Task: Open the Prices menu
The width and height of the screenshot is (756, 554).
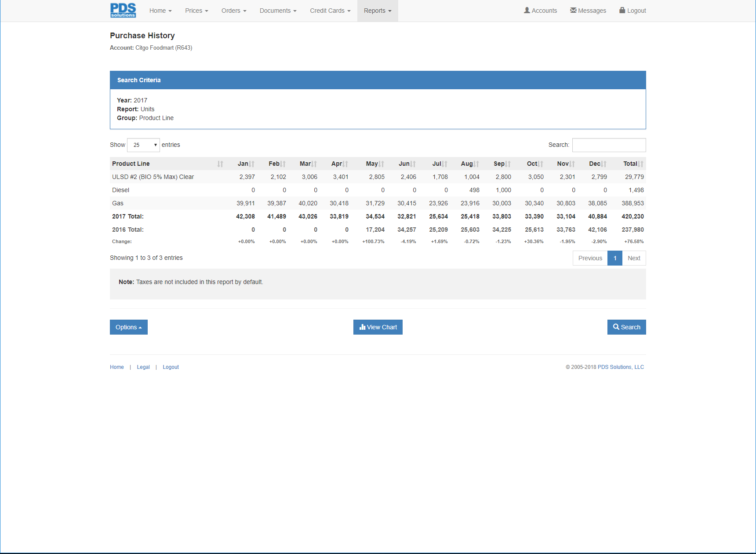Action: [x=196, y=11]
